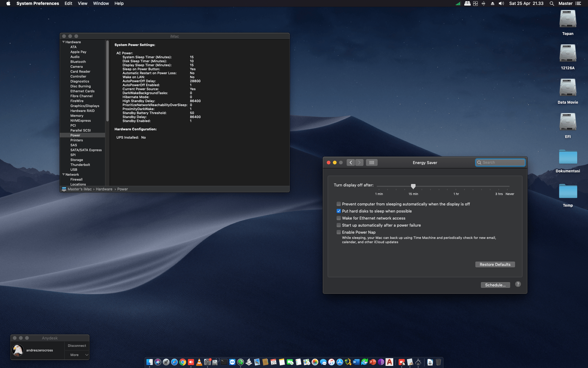This screenshot has height=368, width=588.
Task: Show all preferences with grid icon
Action: coord(371,163)
